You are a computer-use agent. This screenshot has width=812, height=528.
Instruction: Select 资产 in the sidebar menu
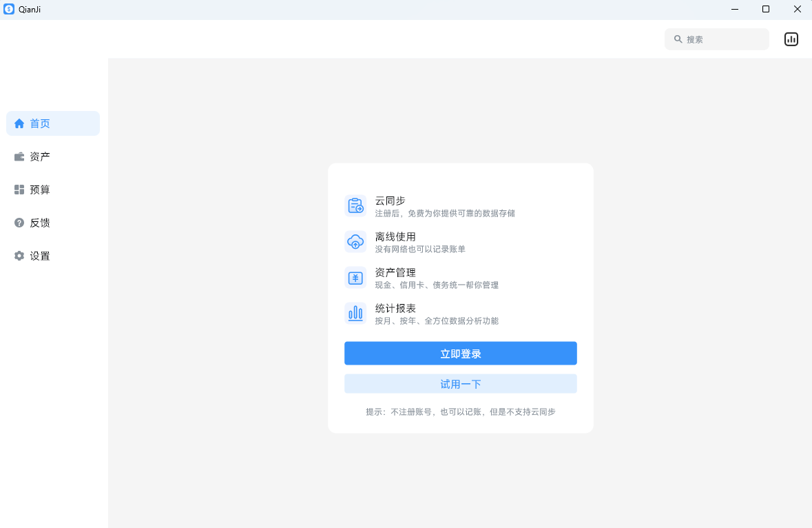click(39, 156)
